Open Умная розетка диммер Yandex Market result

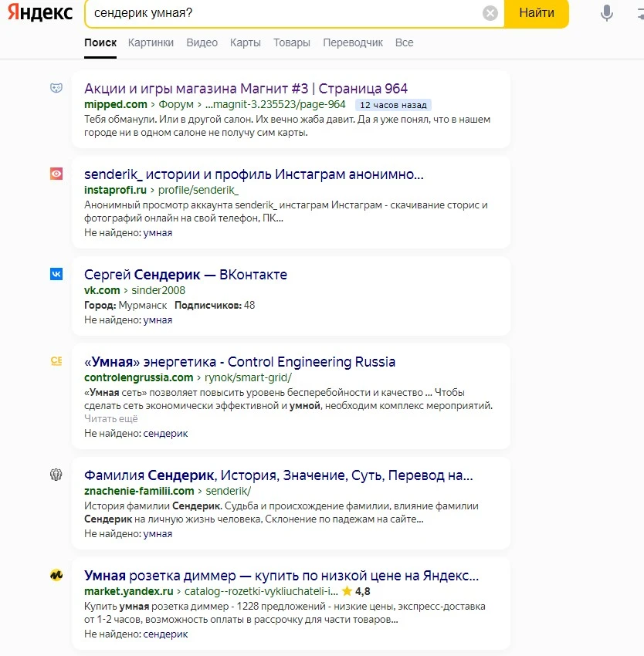click(x=281, y=576)
